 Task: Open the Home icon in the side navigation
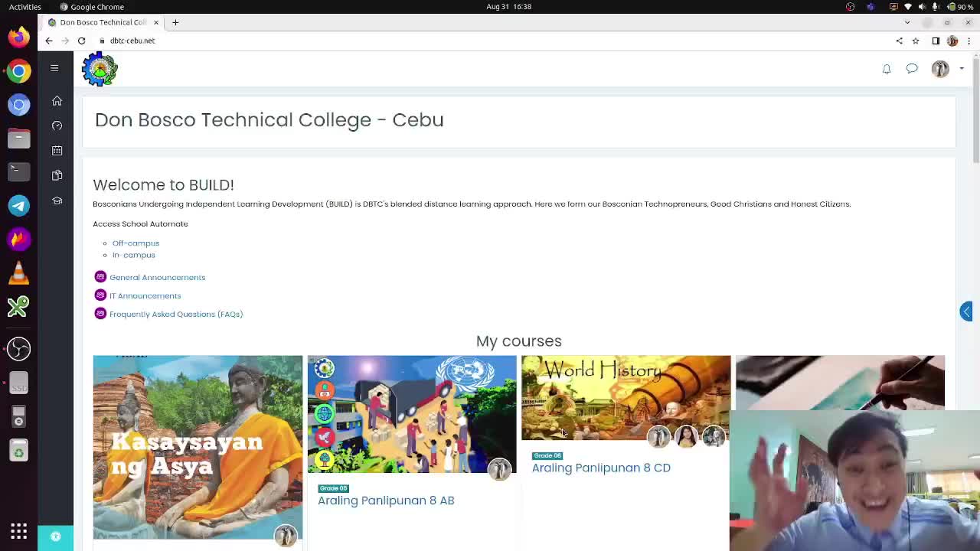[57, 101]
